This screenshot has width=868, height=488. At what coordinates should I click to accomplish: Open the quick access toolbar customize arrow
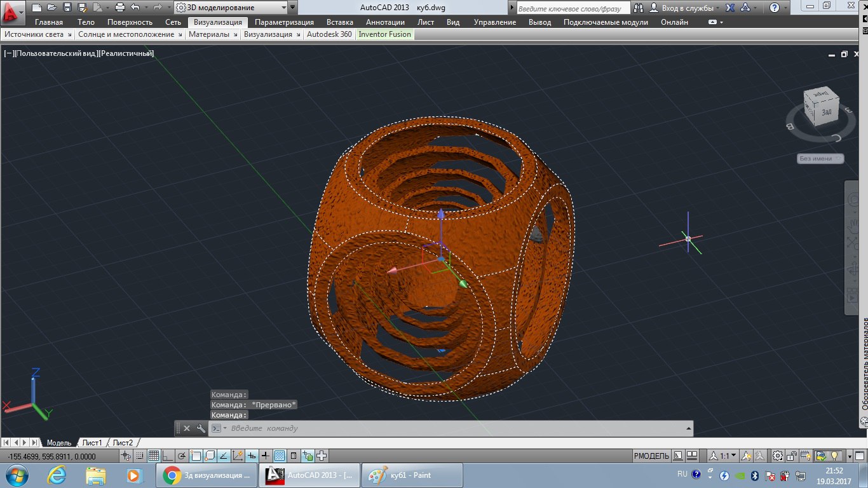pyautogui.click(x=292, y=8)
